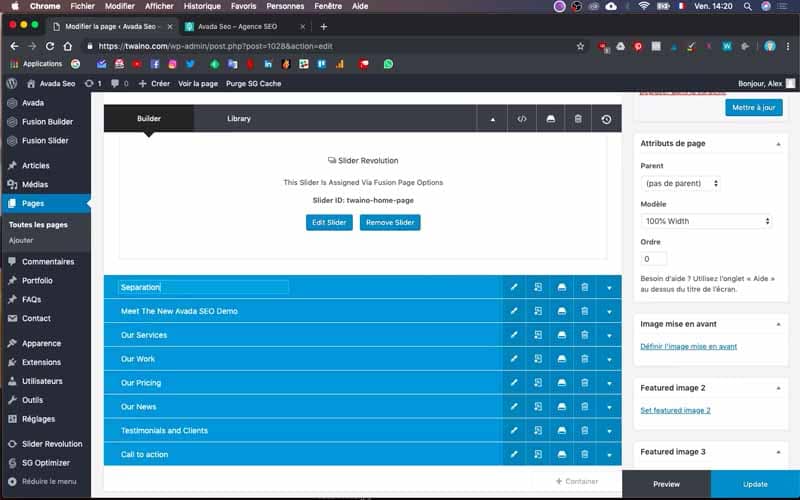The height and width of the screenshot is (500, 800).
Task: Click Purge SG Cache in admin bar
Action: coord(254,83)
